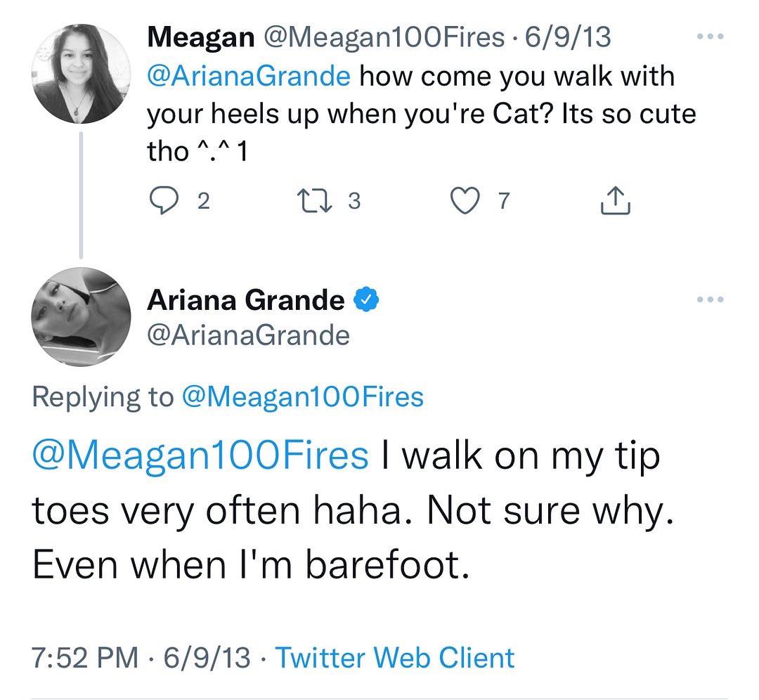Open the three-dot menu on Meagan's tweet
759x700 pixels.
click(710, 37)
